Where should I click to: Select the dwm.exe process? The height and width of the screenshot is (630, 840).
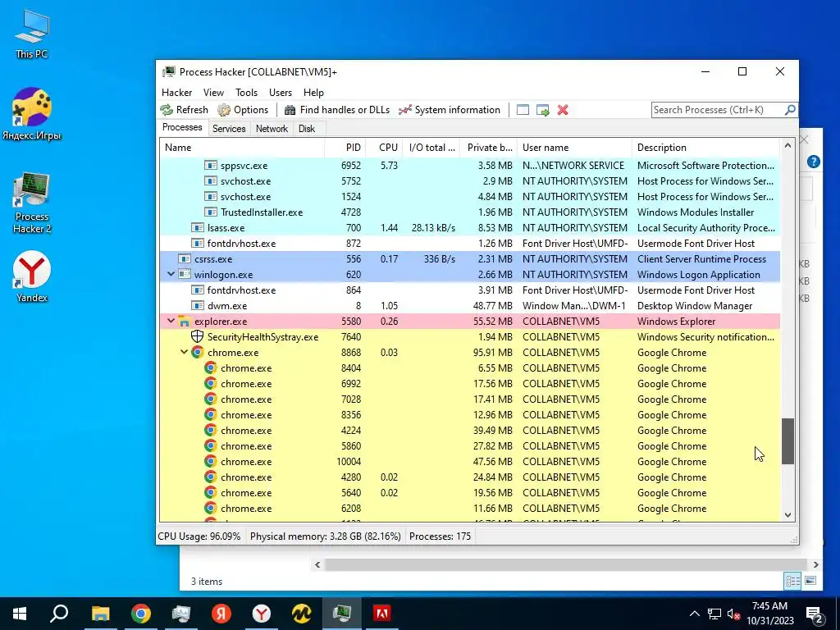click(x=470, y=305)
